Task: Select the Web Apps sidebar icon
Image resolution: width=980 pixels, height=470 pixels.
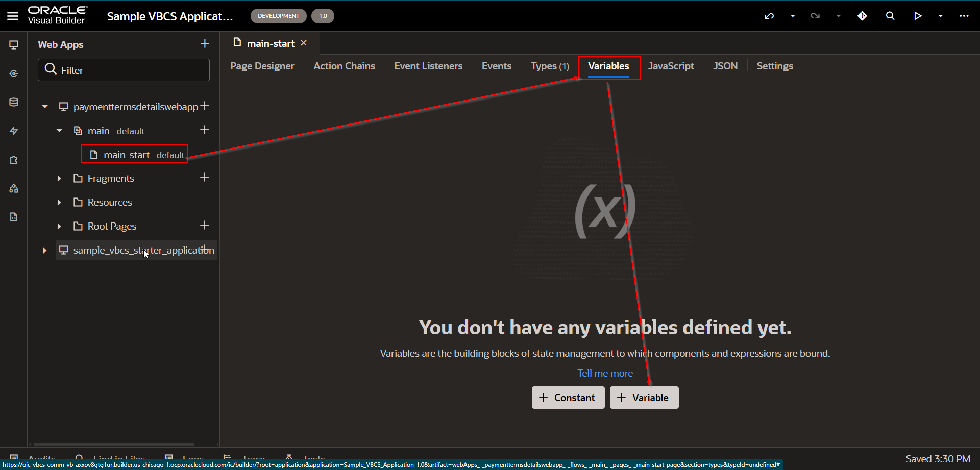Action: pos(14,45)
